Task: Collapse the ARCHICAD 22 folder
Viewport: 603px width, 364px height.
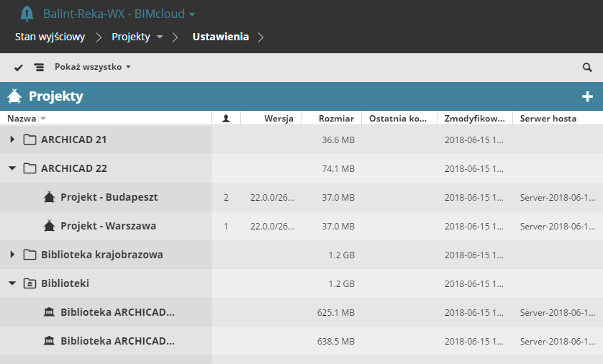Action: pos(12,168)
